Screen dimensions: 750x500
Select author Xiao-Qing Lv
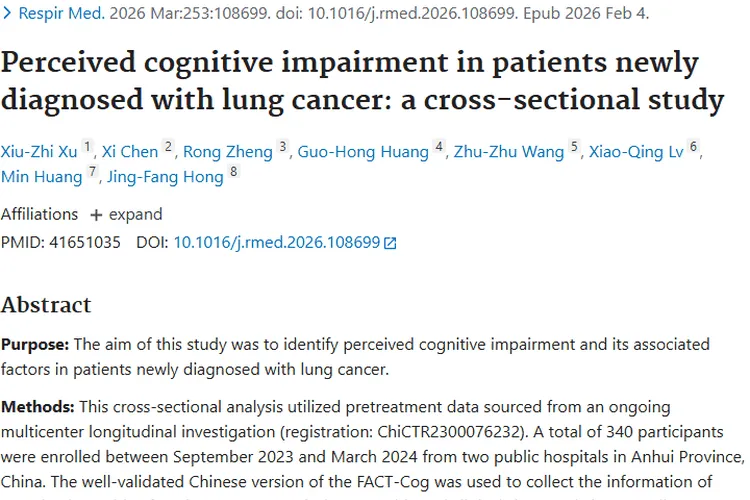pos(636,152)
